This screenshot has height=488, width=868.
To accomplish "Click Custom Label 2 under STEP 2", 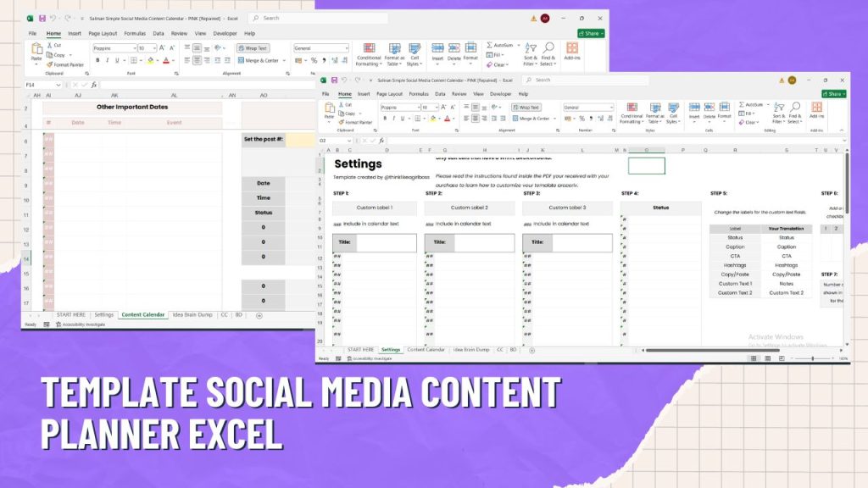I will 470,208.
